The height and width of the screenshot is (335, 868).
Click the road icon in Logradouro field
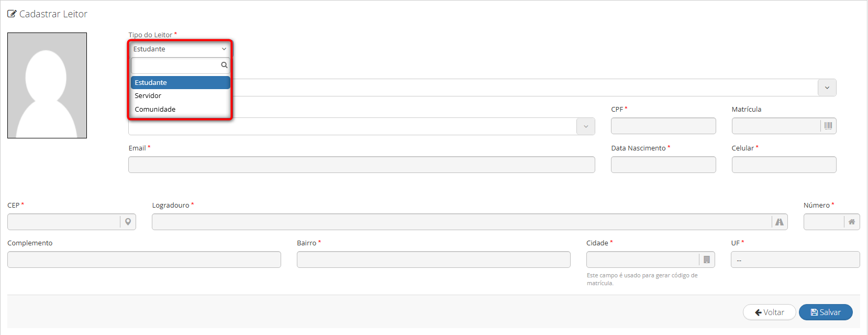[780, 222]
